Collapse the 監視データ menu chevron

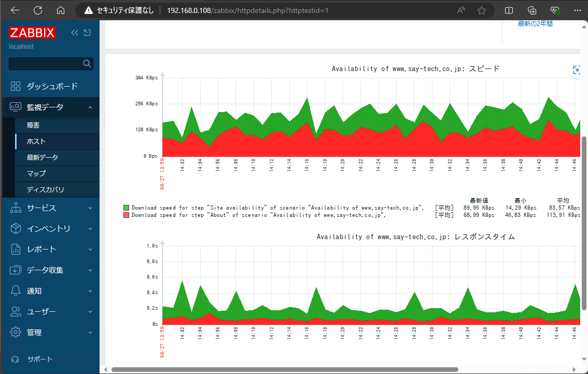pyautogui.click(x=91, y=107)
